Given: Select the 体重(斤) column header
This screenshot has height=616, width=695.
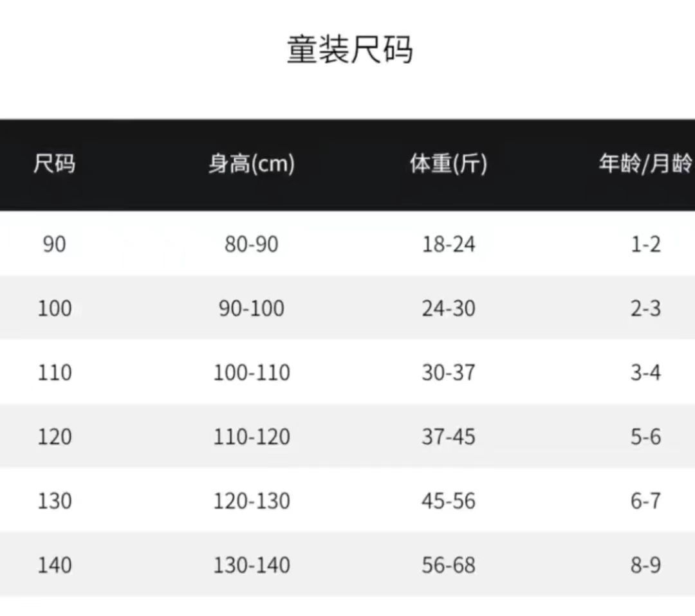Looking at the screenshot, I should (x=449, y=165).
